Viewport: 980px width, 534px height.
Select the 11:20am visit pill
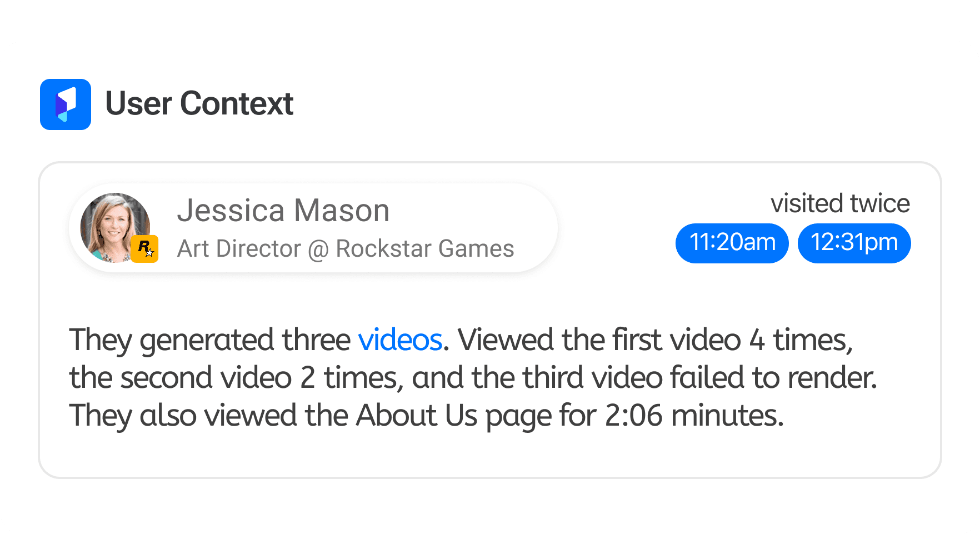[x=732, y=243]
